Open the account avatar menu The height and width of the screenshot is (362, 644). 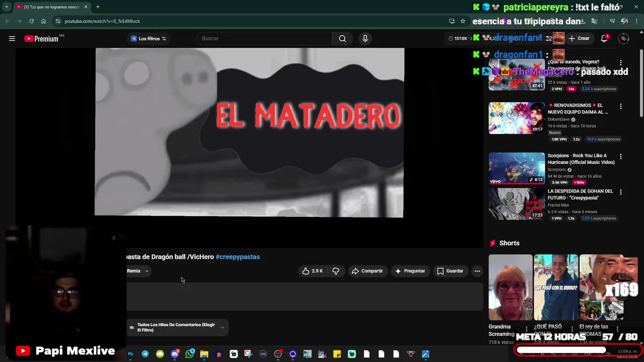tap(623, 39)
